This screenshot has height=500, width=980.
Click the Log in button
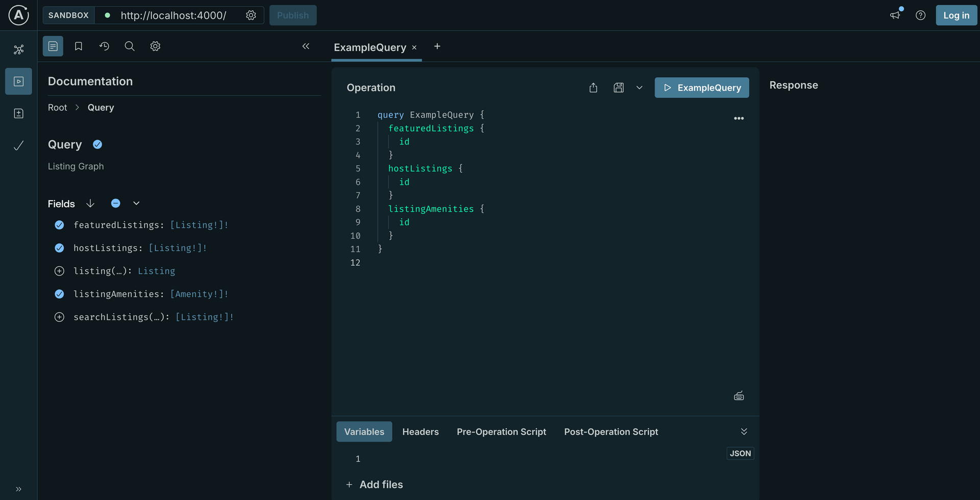(x=955, y=15)
